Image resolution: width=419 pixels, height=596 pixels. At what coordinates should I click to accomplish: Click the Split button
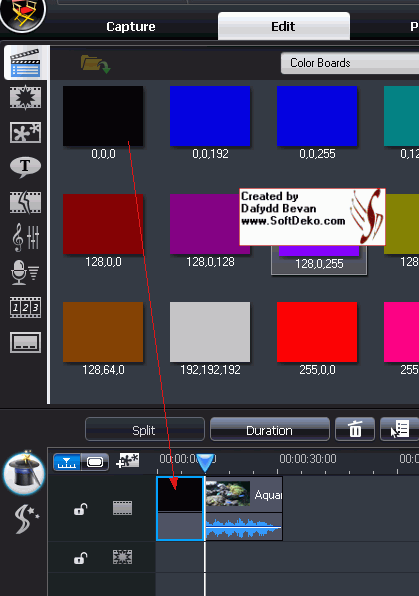click(x=145, y=430)
